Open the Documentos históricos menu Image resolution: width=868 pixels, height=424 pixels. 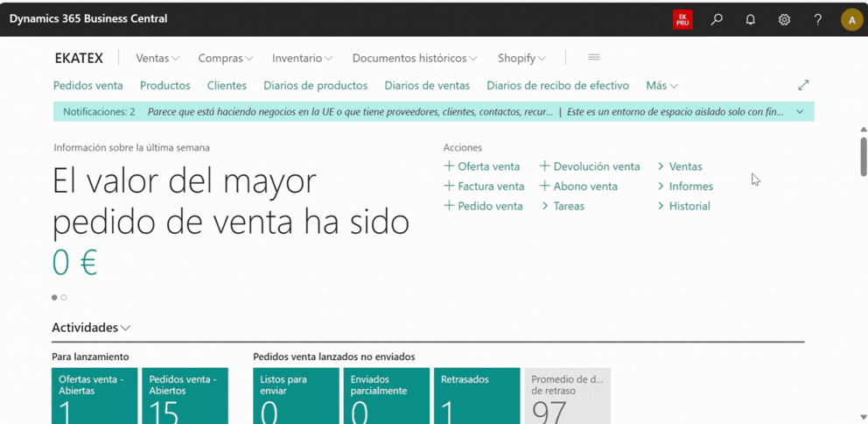tap(415, 59)
